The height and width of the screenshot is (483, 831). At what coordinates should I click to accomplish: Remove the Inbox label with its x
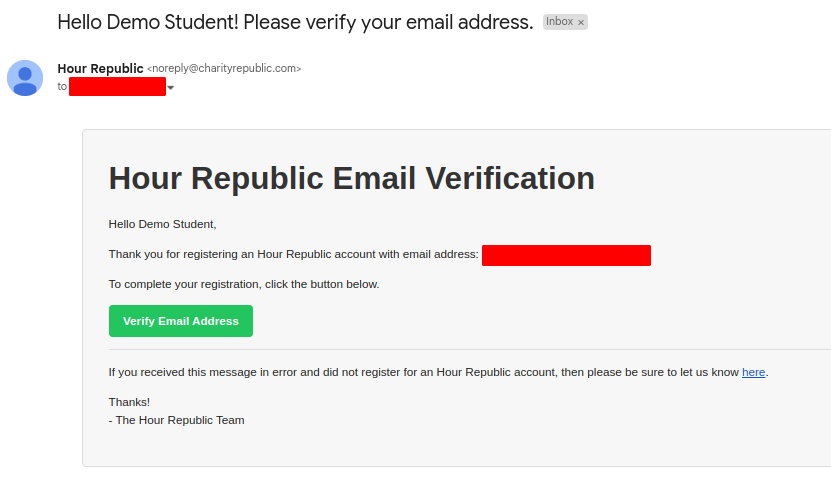(581, 22)
